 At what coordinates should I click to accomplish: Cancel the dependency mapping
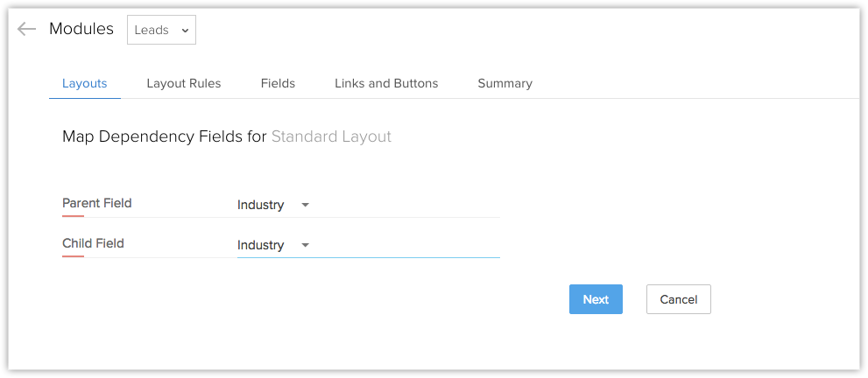coord(678,299)
